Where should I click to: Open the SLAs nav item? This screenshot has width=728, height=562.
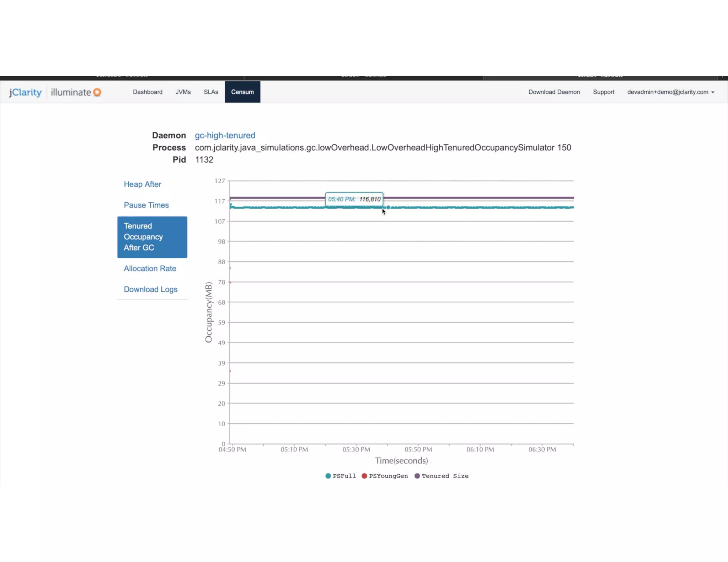coord(211,92)
